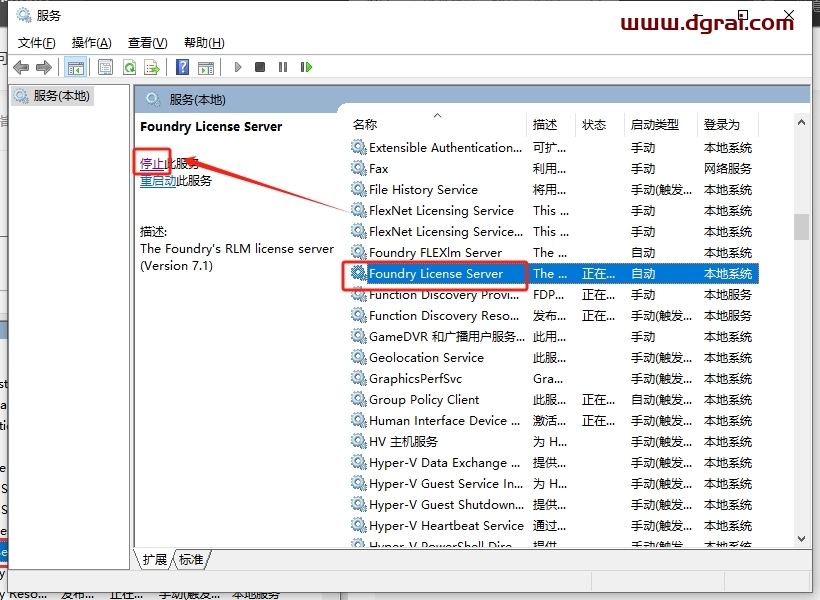This screenshot has width=820, height=600.
Task: Click the 停止 link to stop service
Action: coord(151,163)
